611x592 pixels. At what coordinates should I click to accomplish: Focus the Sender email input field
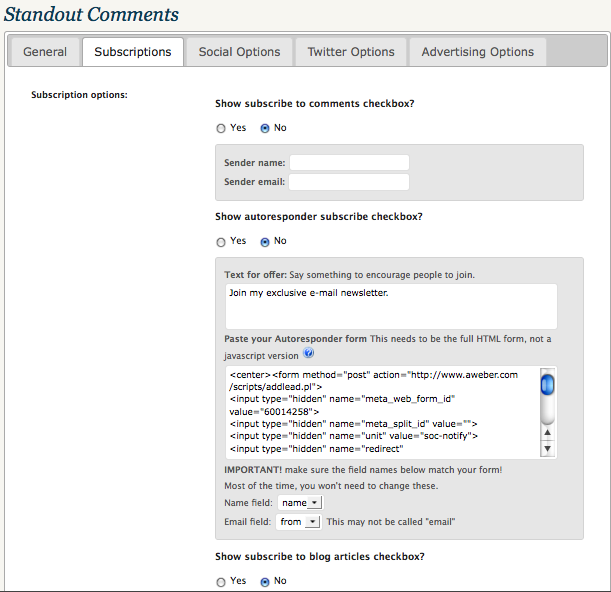click(349, 182)
